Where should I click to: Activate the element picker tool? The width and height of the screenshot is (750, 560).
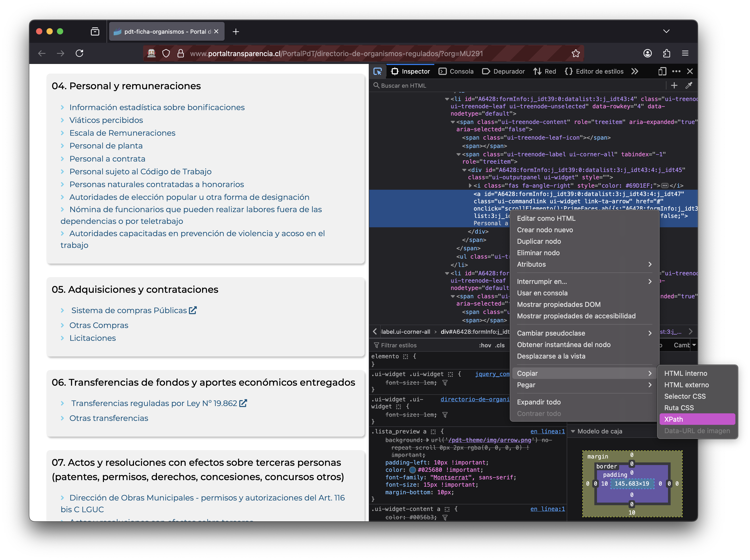(377, 72)
